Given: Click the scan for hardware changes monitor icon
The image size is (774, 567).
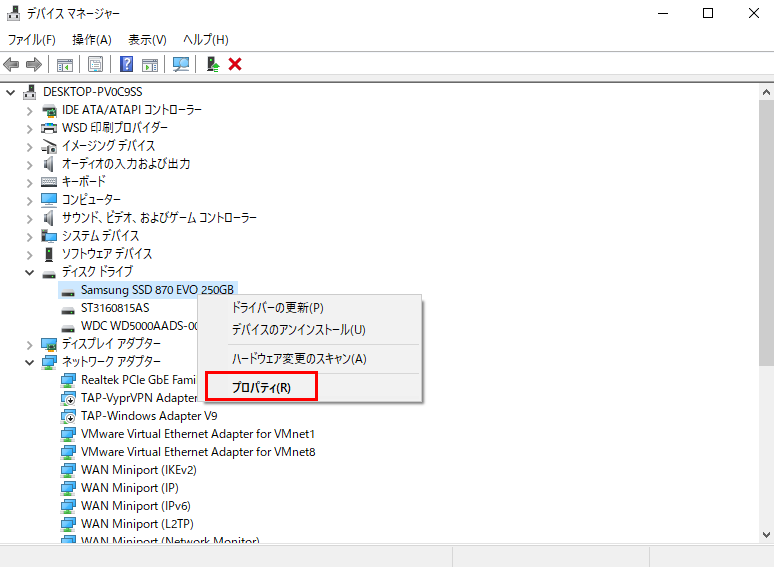Looking at the screenshot, I should pyautogui.click(x=181, y=64).
